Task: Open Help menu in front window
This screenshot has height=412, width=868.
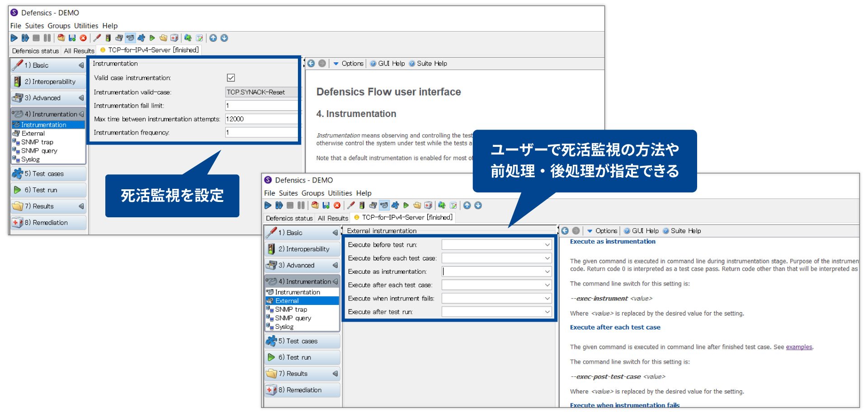Action: (363, 193)
